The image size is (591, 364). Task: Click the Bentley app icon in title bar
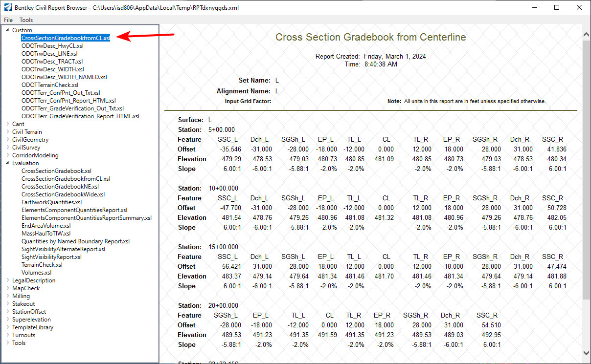point(8,8)
